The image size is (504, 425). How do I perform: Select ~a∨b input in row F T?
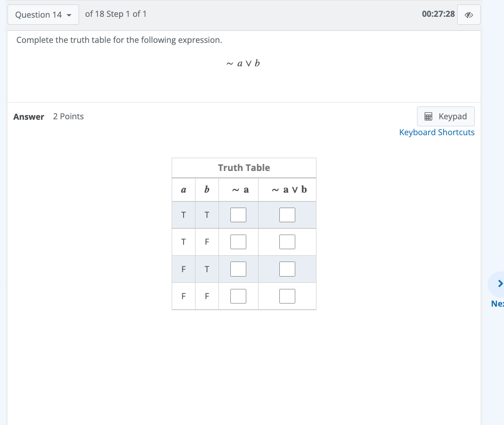click(287, 269)
